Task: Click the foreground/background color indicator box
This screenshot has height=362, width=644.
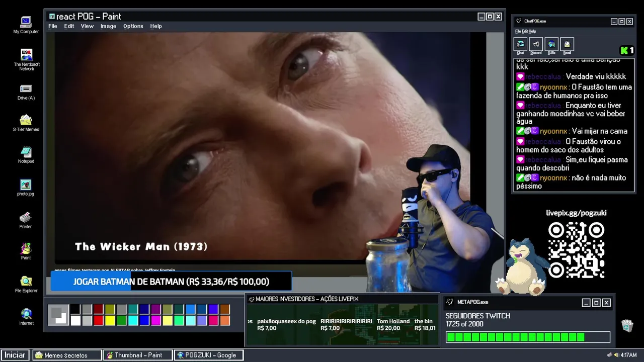Action: pyautogui.click(x=58, y=315)
